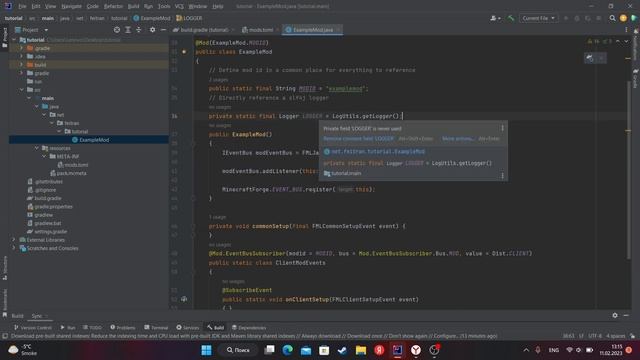640x360 pixels.
Task: Click the Collapse All icon in Project panel
Action: point(139,30)
